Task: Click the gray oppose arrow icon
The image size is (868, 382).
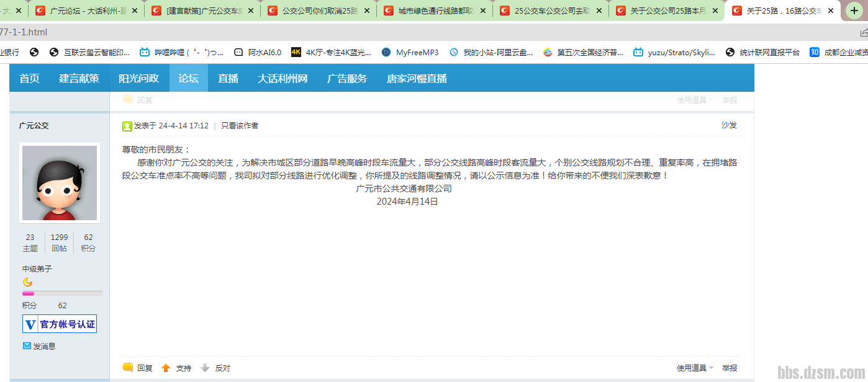Action: click(x=206, y=368)
